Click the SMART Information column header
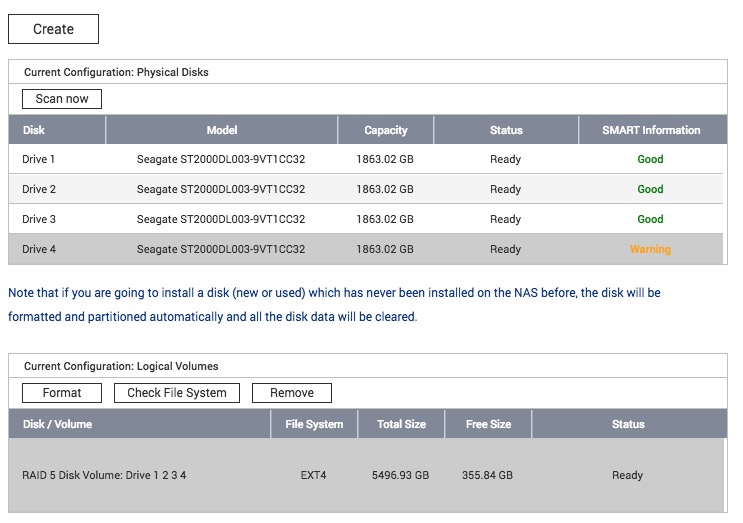The width and height of the screenshot is (743, 523). (x=651, y=130)
